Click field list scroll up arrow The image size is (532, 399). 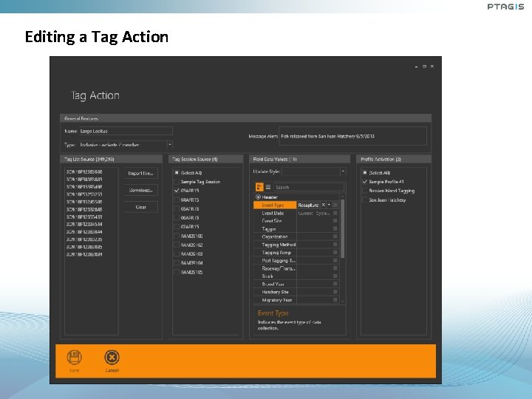(343, 197)
